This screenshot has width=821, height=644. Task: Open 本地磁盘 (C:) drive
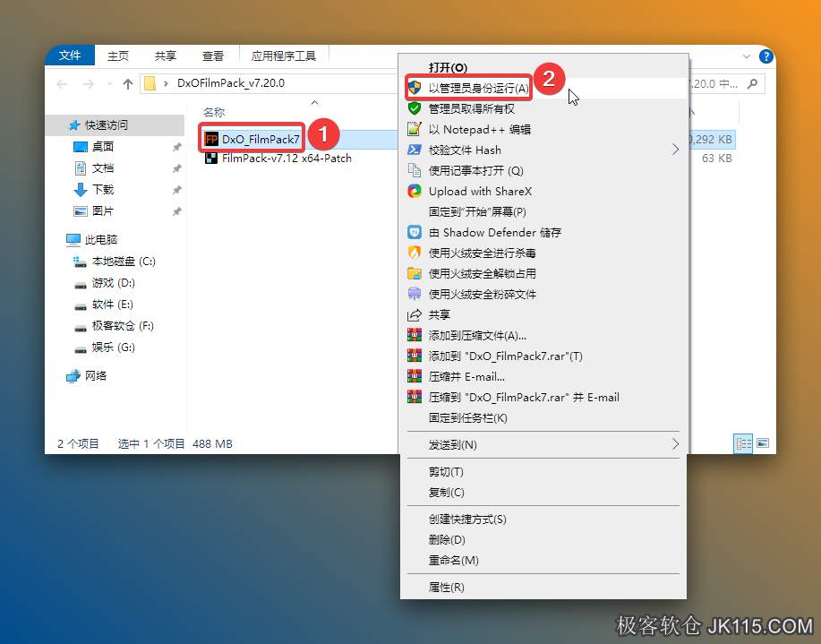tap(115, 261)
